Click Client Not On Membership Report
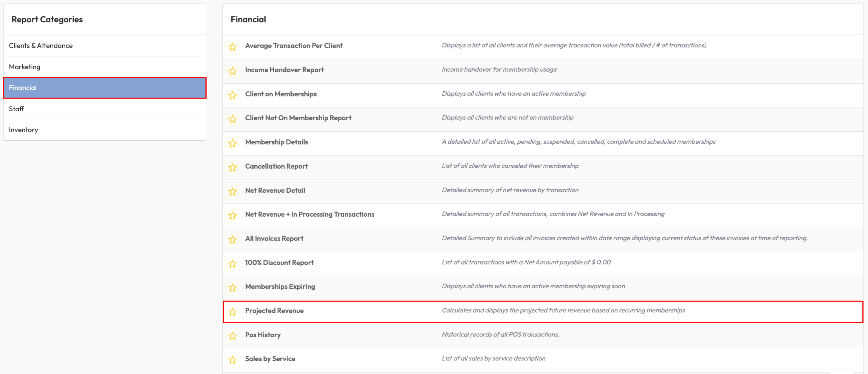 [x=298, y=118]
